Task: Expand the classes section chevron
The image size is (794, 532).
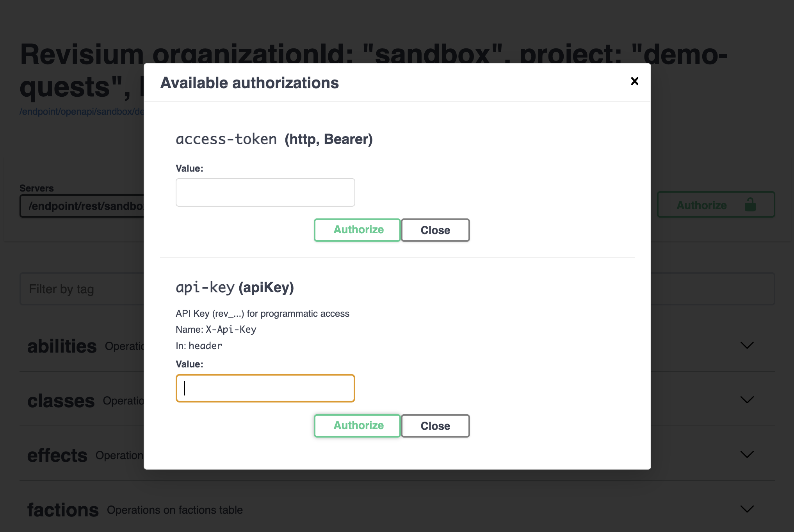Action: tap(747, 400)
